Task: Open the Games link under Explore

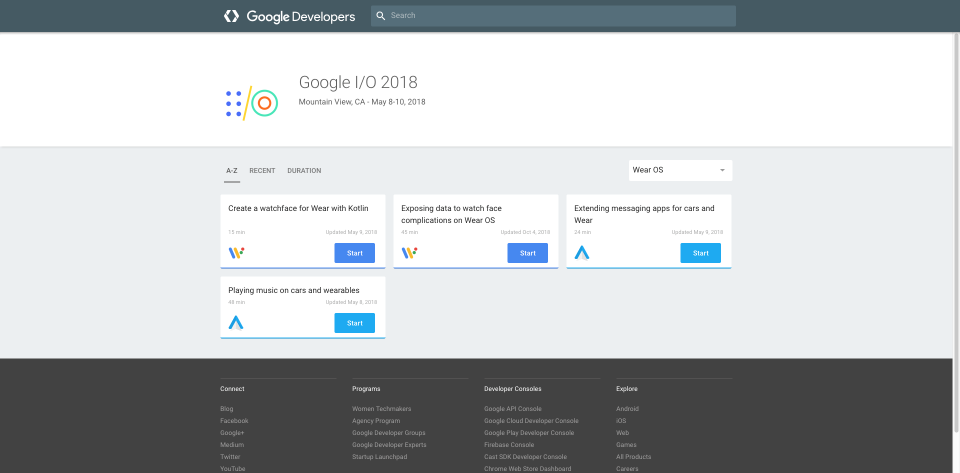Action: point(626,445)
